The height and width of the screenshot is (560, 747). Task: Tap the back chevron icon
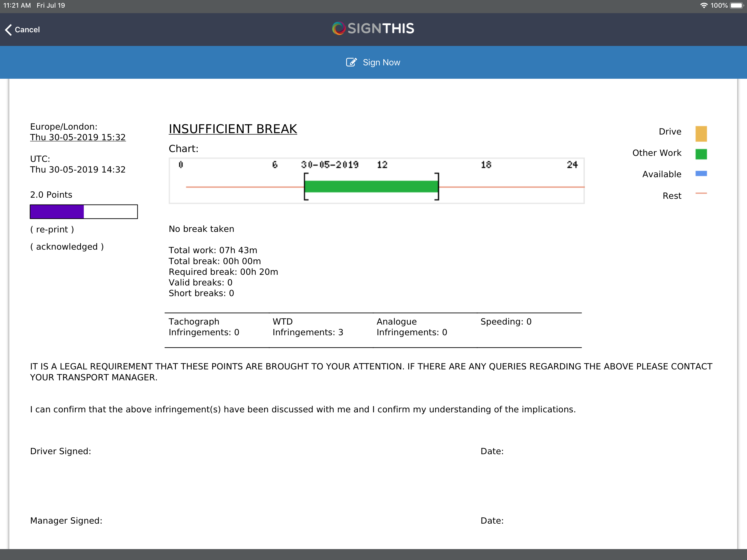point(8,30)
